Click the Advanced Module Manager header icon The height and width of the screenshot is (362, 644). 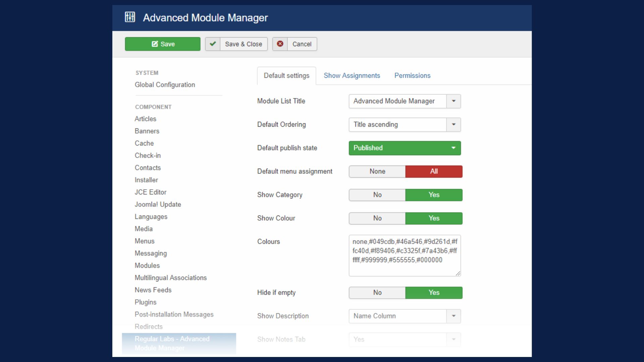tap(130, 17)
